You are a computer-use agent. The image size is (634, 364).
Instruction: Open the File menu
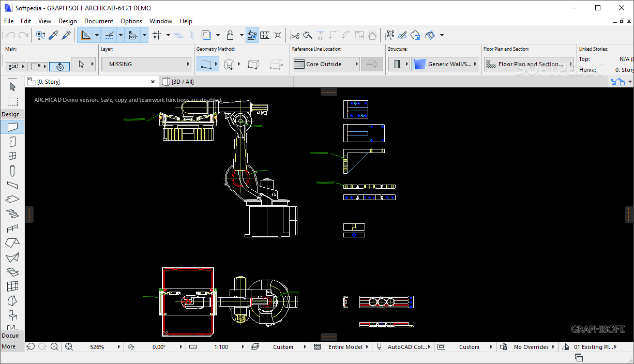tap(9, 21)
